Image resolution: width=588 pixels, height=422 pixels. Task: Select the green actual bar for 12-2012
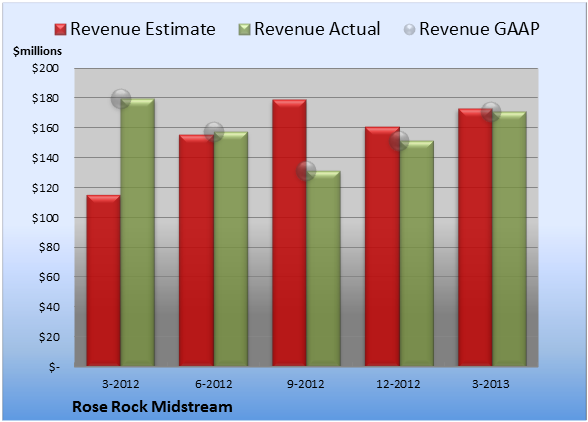click(416, 254)
